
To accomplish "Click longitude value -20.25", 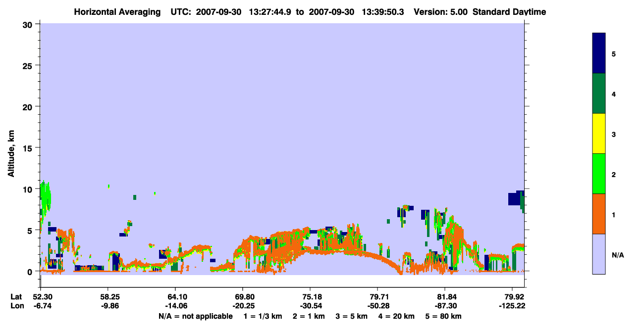I will pyautogui.click(x=243, y=306).
